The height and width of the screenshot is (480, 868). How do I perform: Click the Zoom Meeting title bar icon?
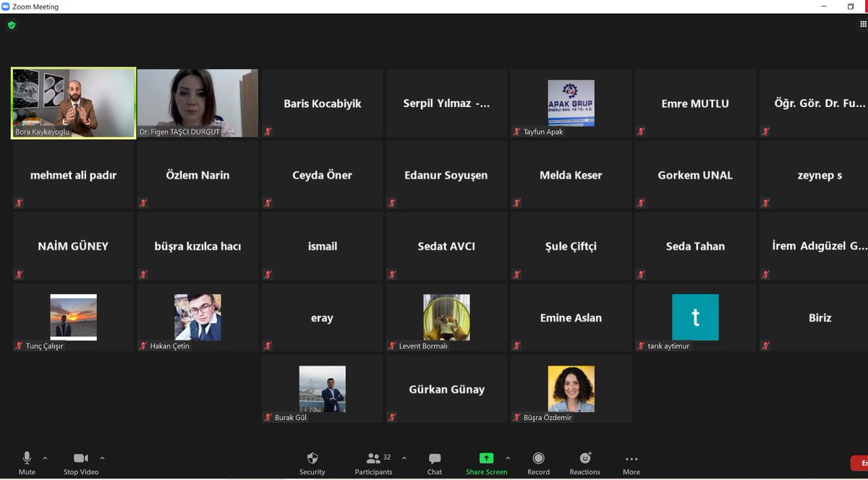click(x=6, y=7)
